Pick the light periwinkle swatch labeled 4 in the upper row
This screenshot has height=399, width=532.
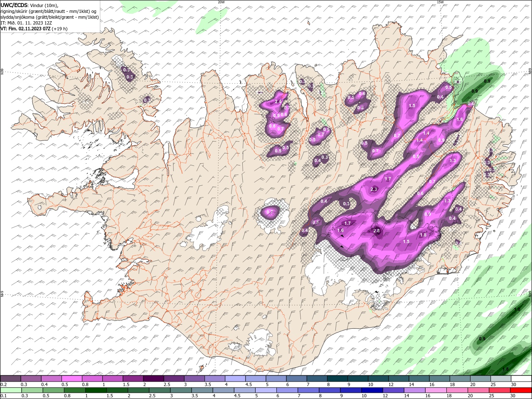tap(235, 379)
